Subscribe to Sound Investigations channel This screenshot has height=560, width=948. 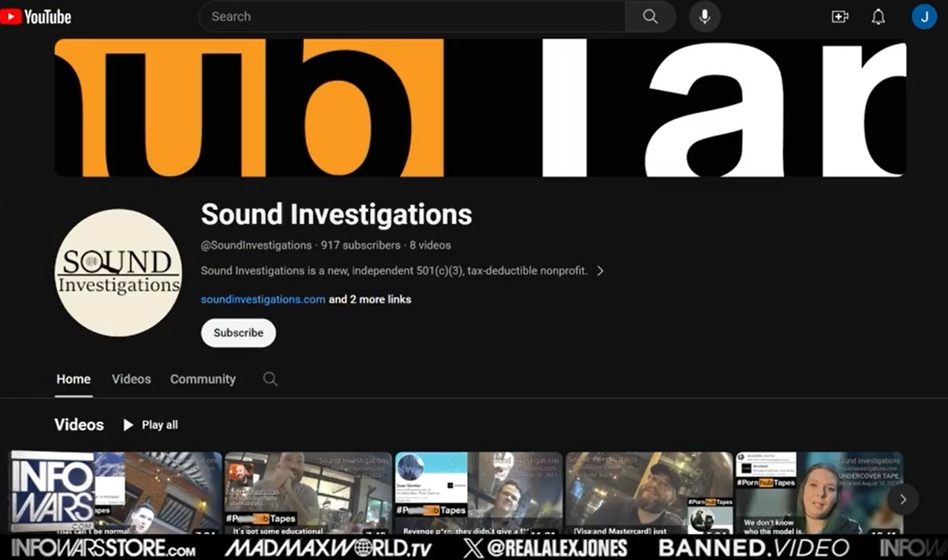(x=238, y=333)
